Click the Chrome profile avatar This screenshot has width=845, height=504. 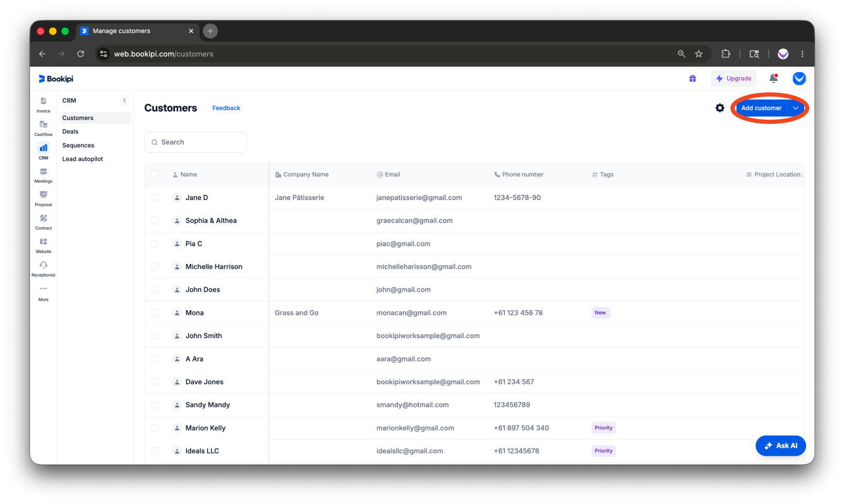783,54
